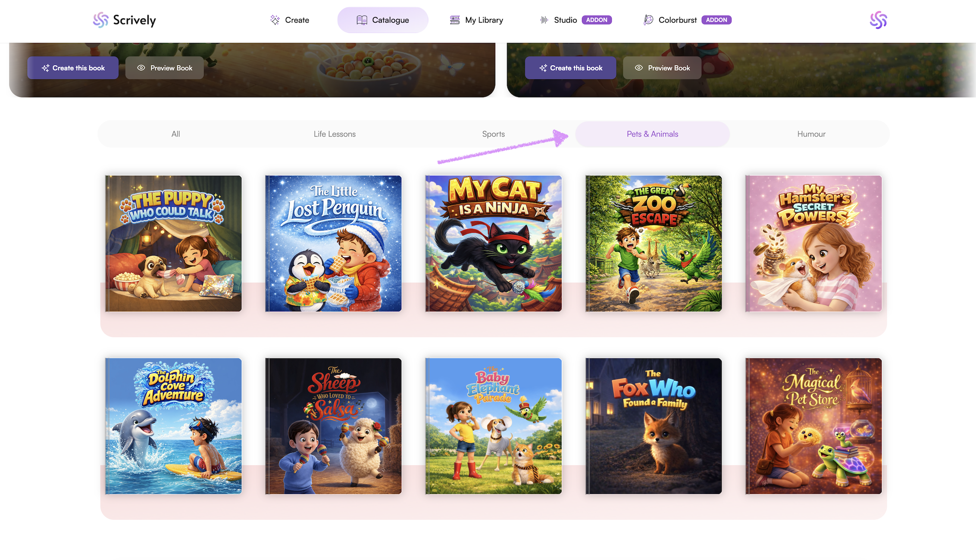This screenshot has height=560, width=976.
Task: Click eye icon on left Preview Book
Action: (x=141, y=68)
